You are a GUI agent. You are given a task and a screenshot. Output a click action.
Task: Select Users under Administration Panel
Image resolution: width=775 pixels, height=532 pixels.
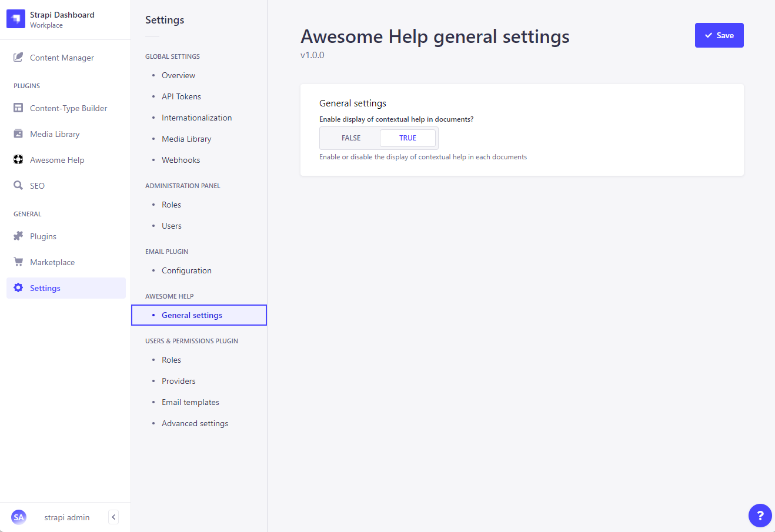click(172, 226)
